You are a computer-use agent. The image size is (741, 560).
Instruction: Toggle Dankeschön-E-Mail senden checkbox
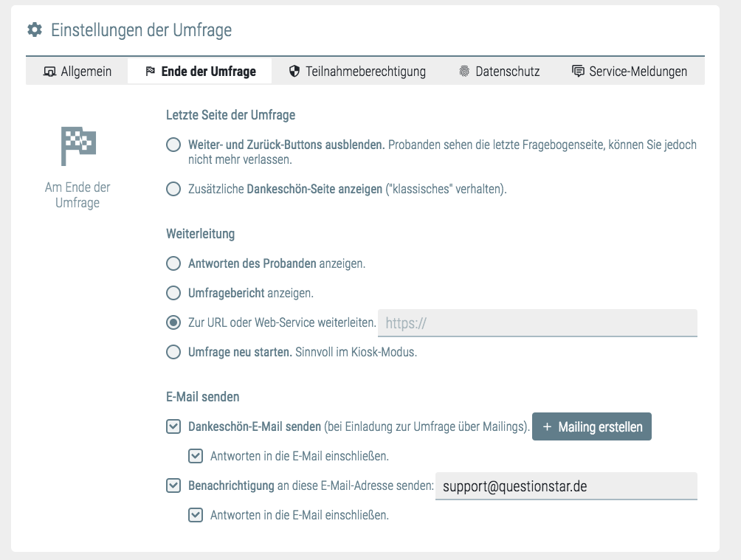[173, 426]
